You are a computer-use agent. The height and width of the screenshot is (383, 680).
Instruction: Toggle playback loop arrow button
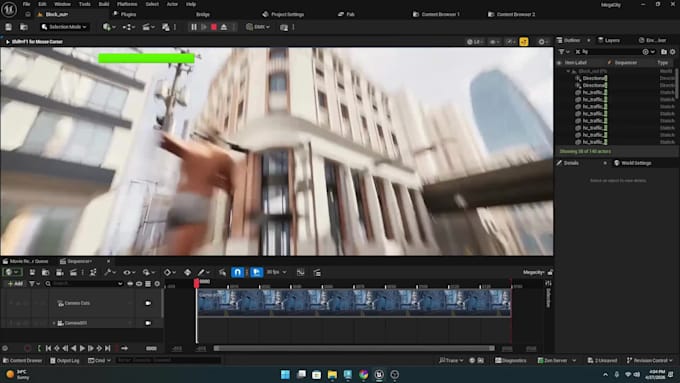tap(124, 348)
